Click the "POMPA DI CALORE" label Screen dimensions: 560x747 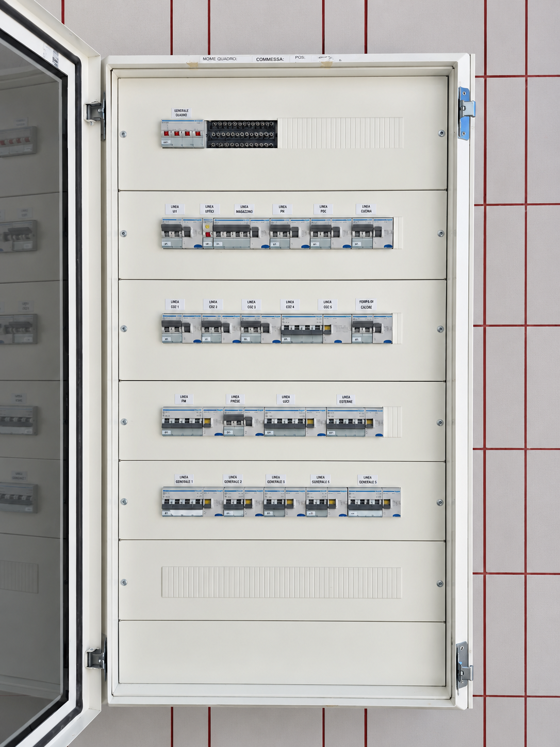[366, 304]
